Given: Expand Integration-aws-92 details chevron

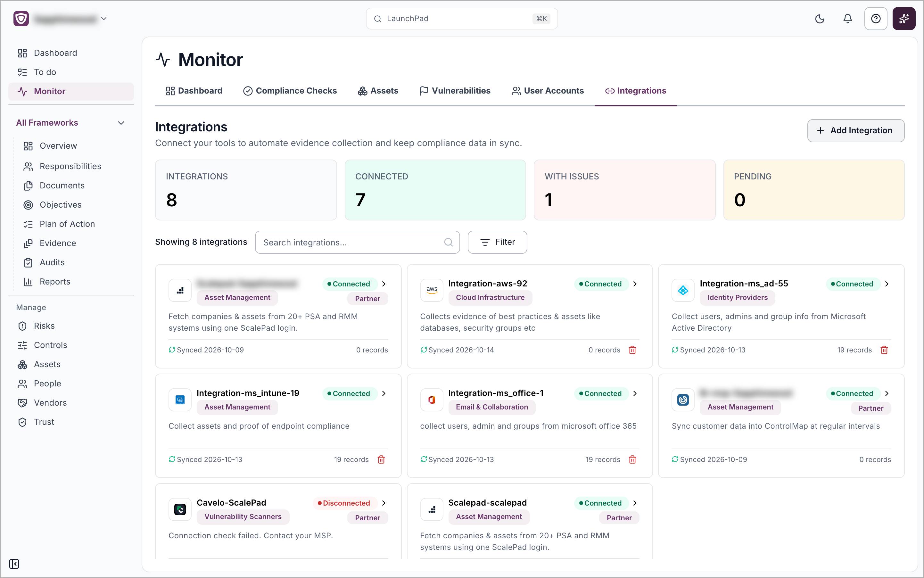Looking at the screenshot, I should (635, 284).
